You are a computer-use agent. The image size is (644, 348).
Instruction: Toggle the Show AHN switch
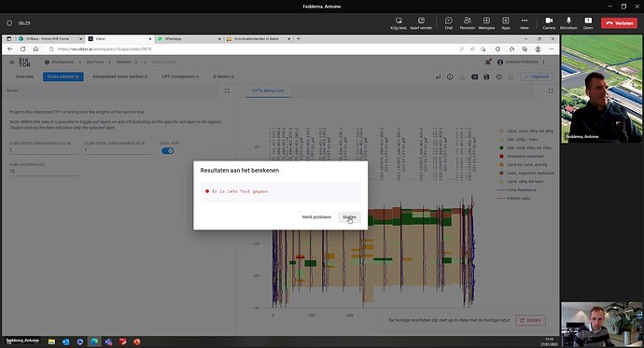click(168, 150)
